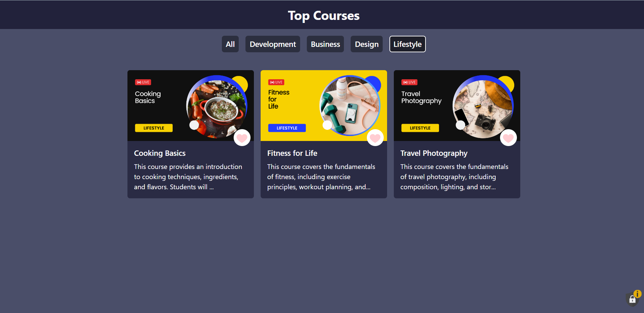Open the Travel Photography title link
644x313 pixels.
tap(434, 153)
